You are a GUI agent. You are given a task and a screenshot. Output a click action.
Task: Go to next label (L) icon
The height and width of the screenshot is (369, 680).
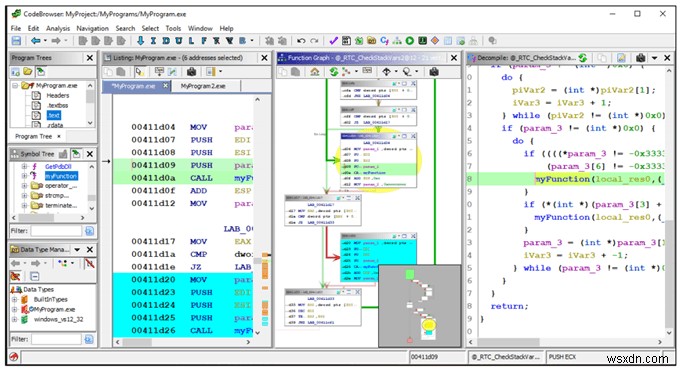click(x=191, y=41)
